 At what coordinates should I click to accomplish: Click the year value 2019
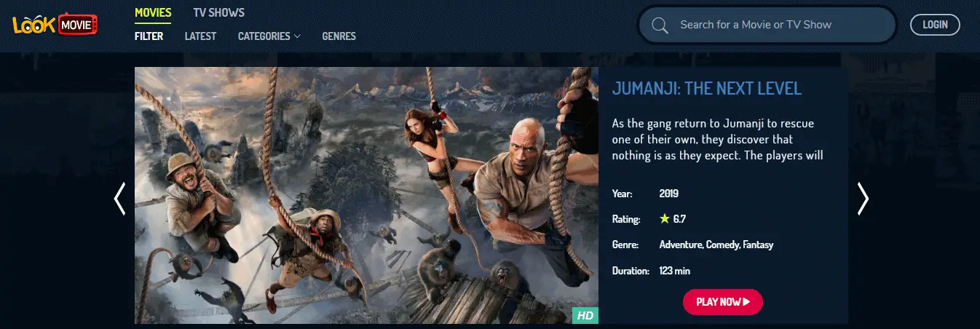[668, 194]
